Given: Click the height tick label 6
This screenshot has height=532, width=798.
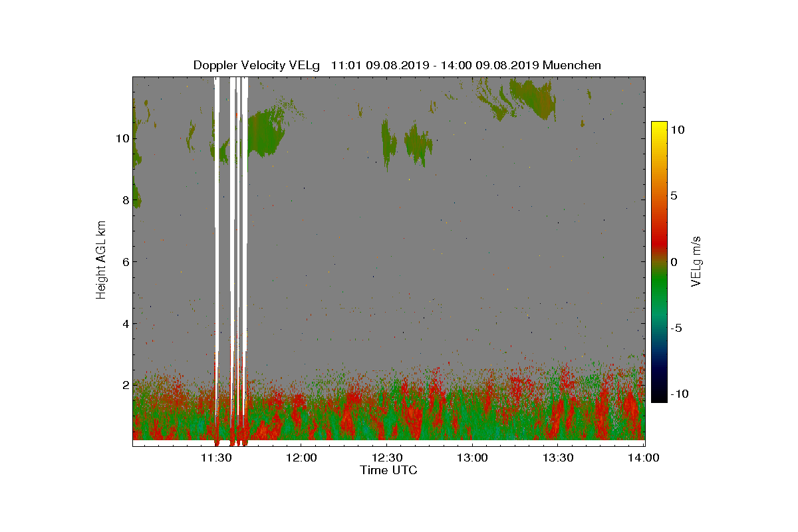Looking at the screenshot, I should tap(124, 261).
